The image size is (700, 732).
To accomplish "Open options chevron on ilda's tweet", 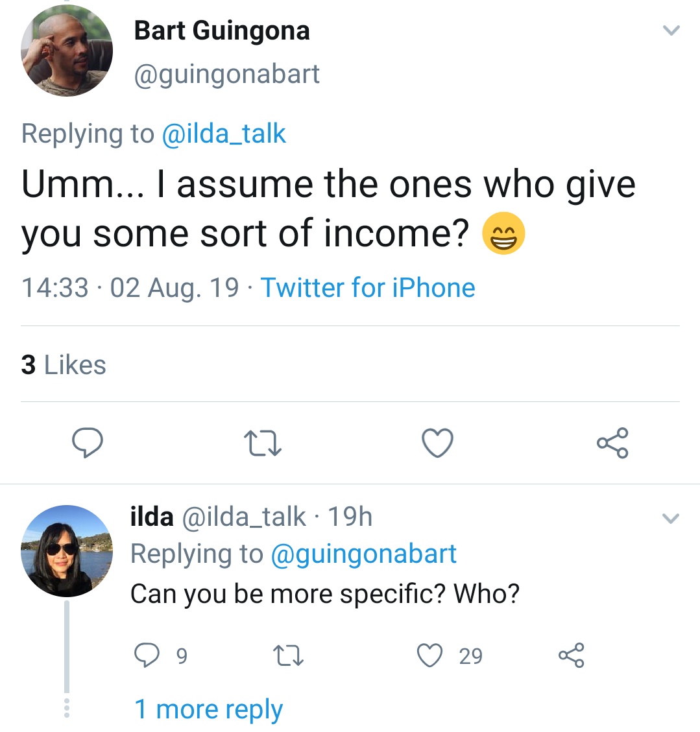I will pyautogui.click(x=670, y=518).
